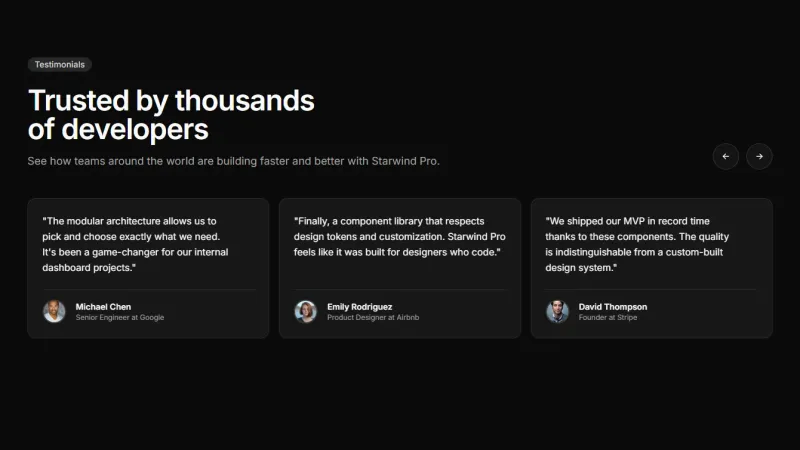Select the David Thompson name text

click(612, 306)
